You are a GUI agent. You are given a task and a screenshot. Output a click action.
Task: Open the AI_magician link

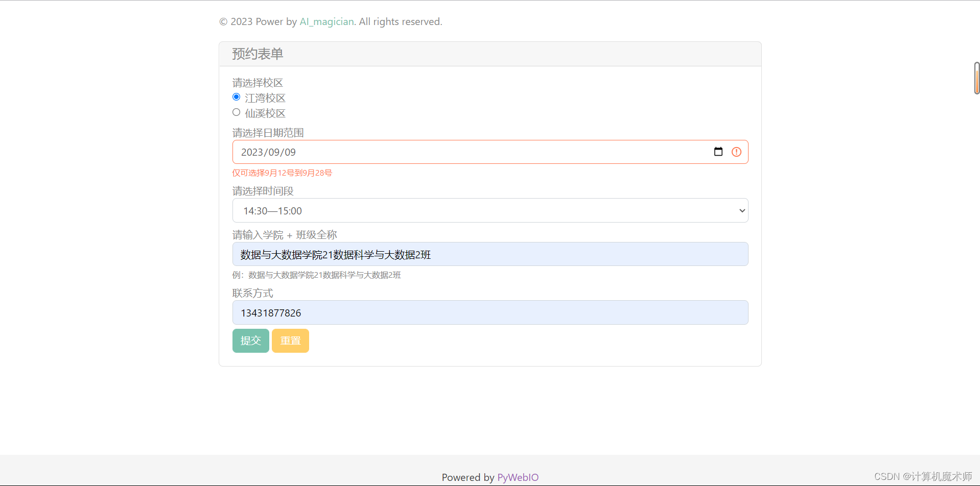point(326,21)
